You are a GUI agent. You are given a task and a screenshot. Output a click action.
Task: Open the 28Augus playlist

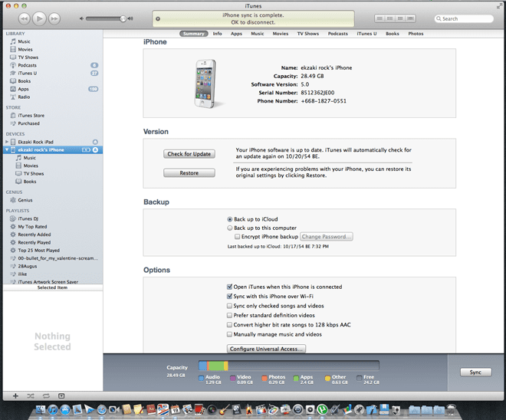pos(27,266)
